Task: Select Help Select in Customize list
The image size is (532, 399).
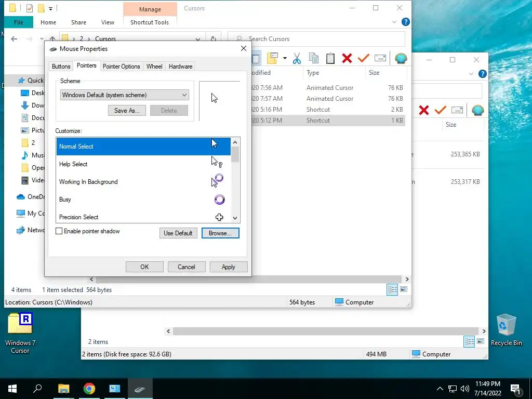Action: (x=143, y=164)
